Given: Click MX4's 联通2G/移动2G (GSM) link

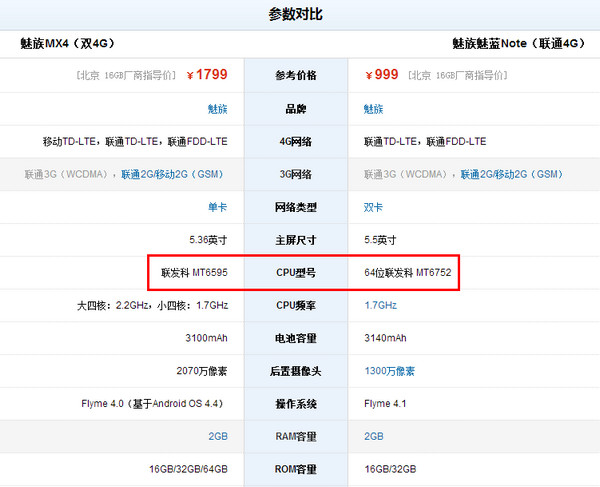Looking at the screenshot, I should tap(172, 174).
